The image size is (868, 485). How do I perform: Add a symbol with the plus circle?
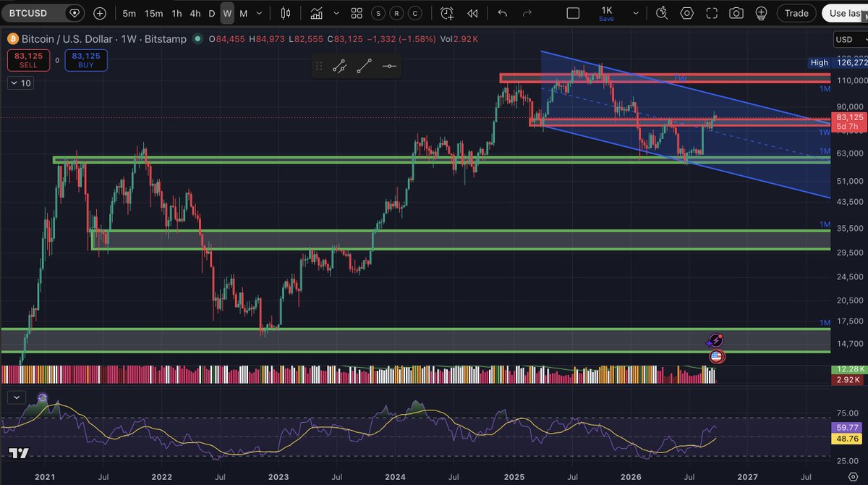tap(100, 13)
